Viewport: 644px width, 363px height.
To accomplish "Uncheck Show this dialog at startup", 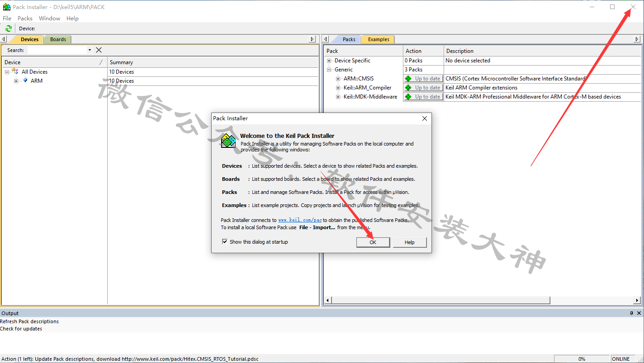I will (225, 242).
